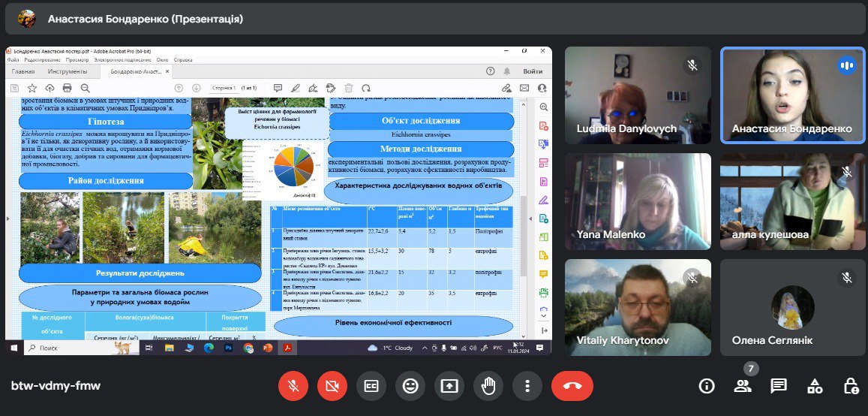The width and height of the screenshot is (868, 416).
Task: Open Export PDF tool in right pane
Action: click(x=544, y=144)
